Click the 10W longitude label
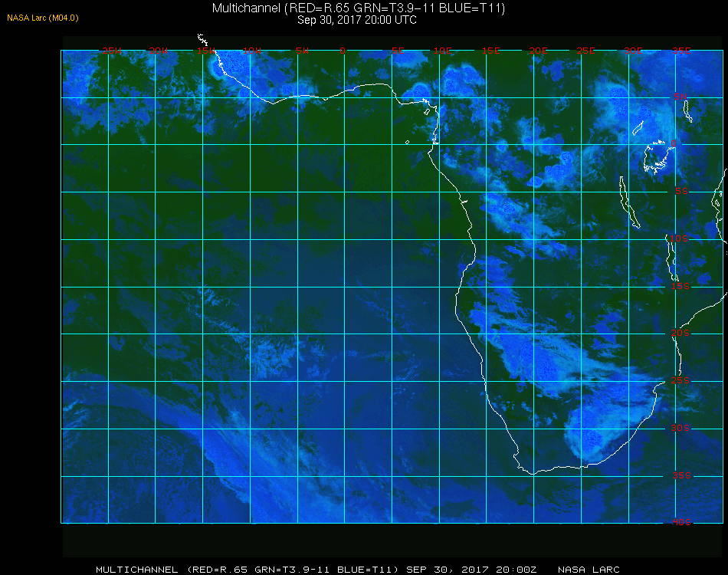The height and width of the screenshot is (575, 728). click(x=252, y=51)
